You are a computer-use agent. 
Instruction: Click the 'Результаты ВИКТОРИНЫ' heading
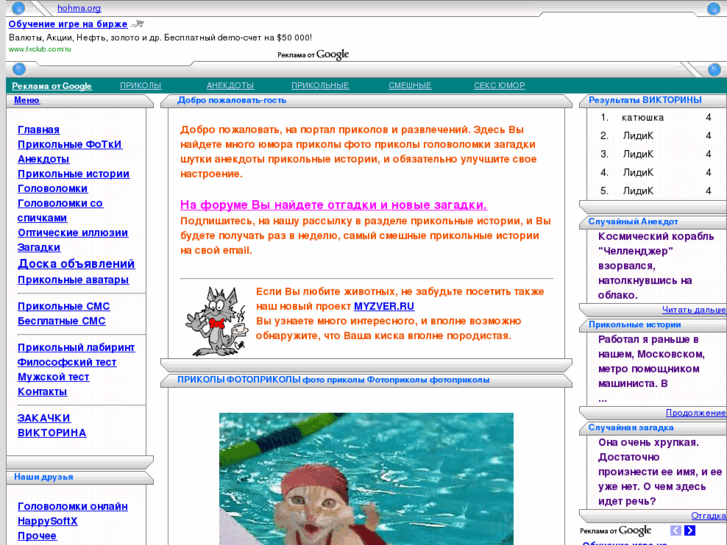coord(645,100)
